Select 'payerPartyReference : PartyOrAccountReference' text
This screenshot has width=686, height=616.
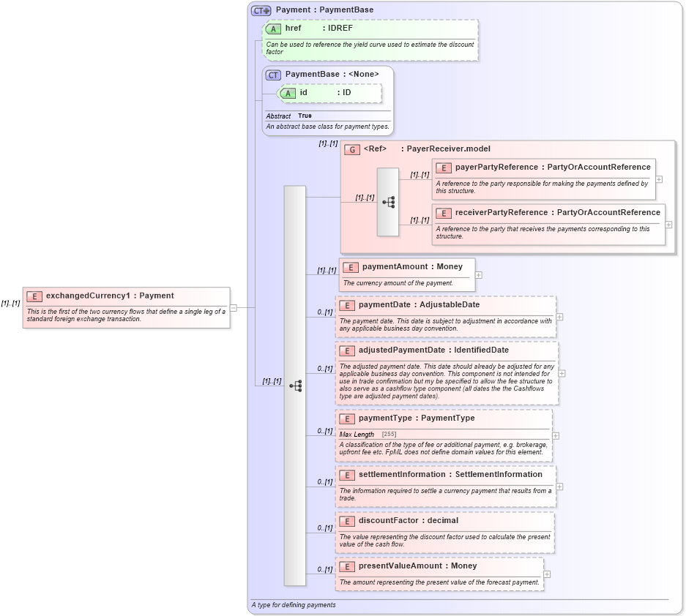coord(553,168)
